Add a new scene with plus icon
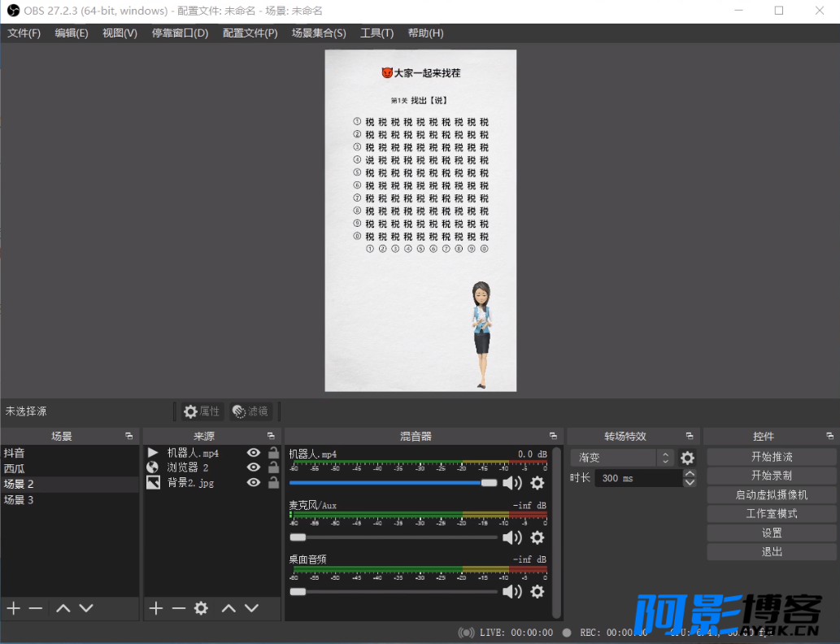 [13, 608]
